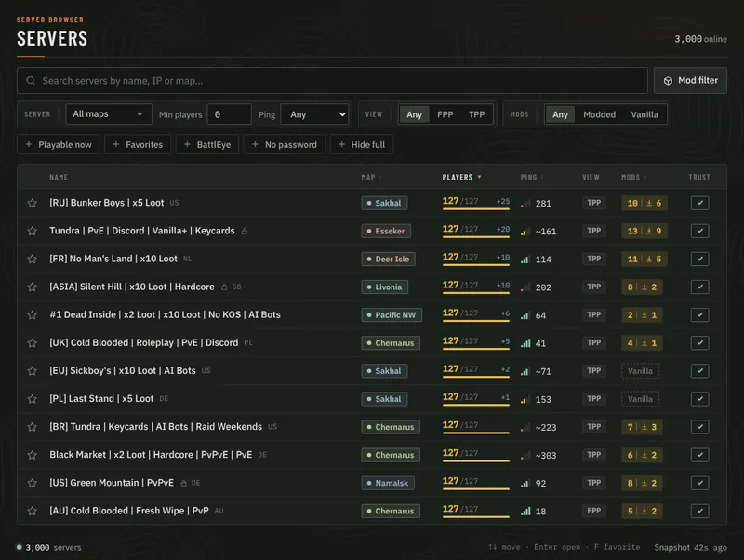This screenshot has height=560, width=744.
Task: Star the Tundra PvE Discord server
Action: pyautogui.click(x=32, y=231)
